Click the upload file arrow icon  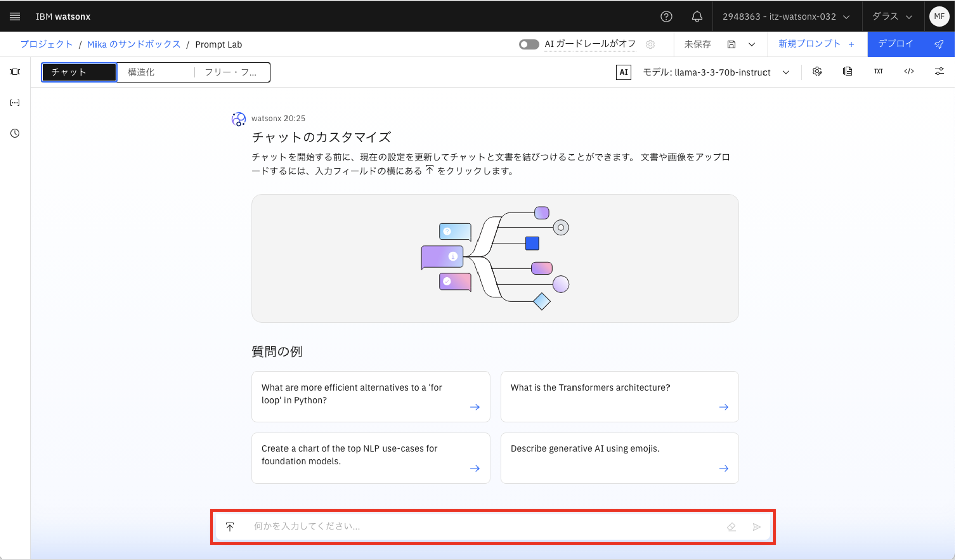pos(230,526)
